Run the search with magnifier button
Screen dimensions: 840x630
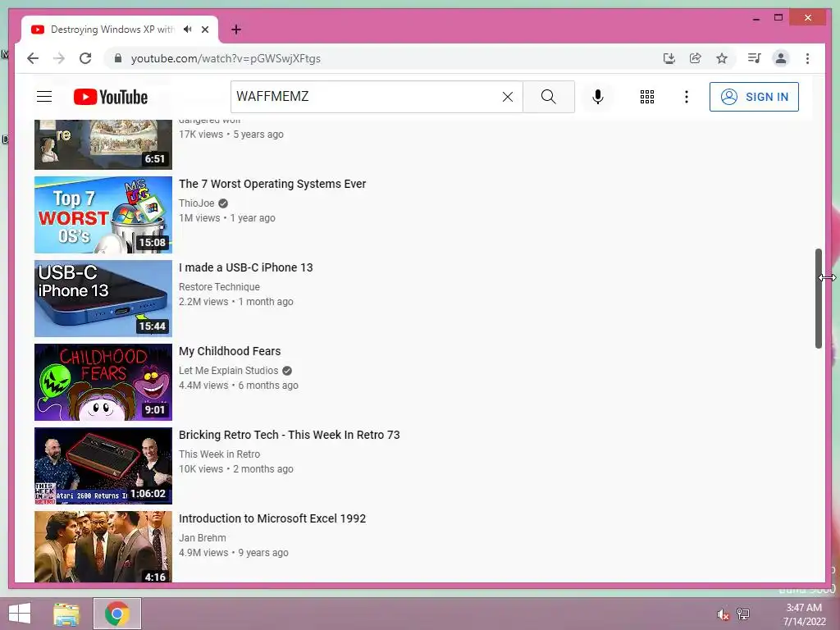pyautogui.click(x=549, y=97)
